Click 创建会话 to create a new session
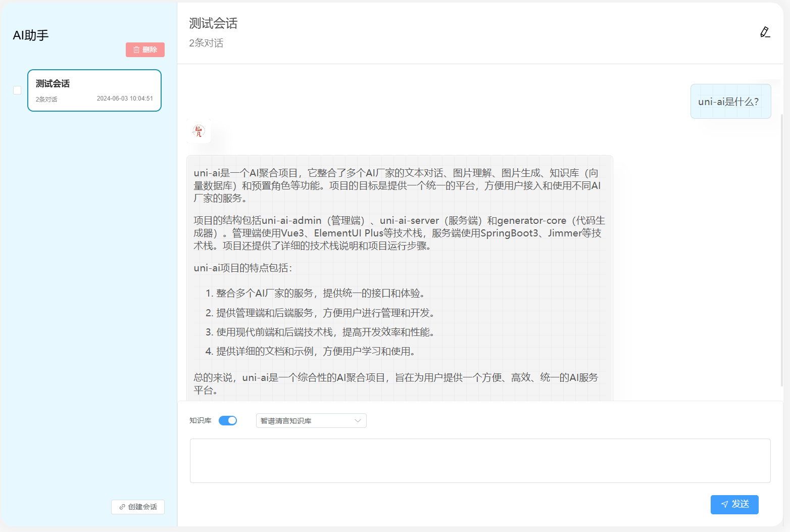Viewport: 790px width, 532px height. point(137,507)
